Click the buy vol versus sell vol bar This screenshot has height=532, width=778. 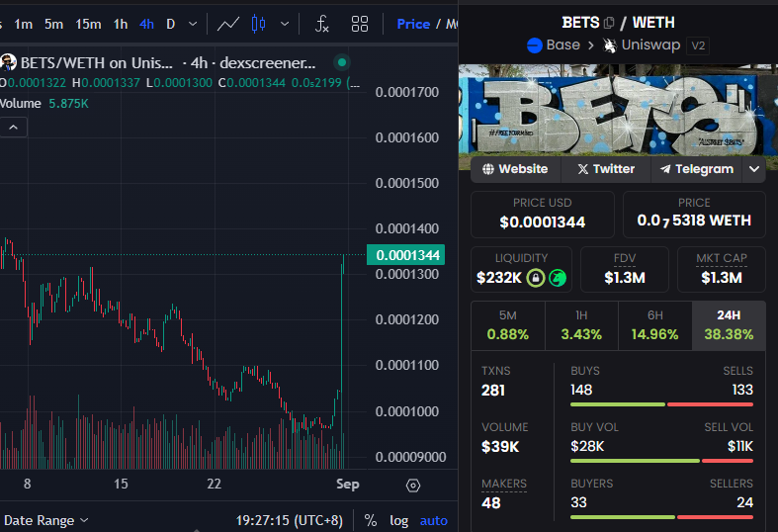click(662, 461)
